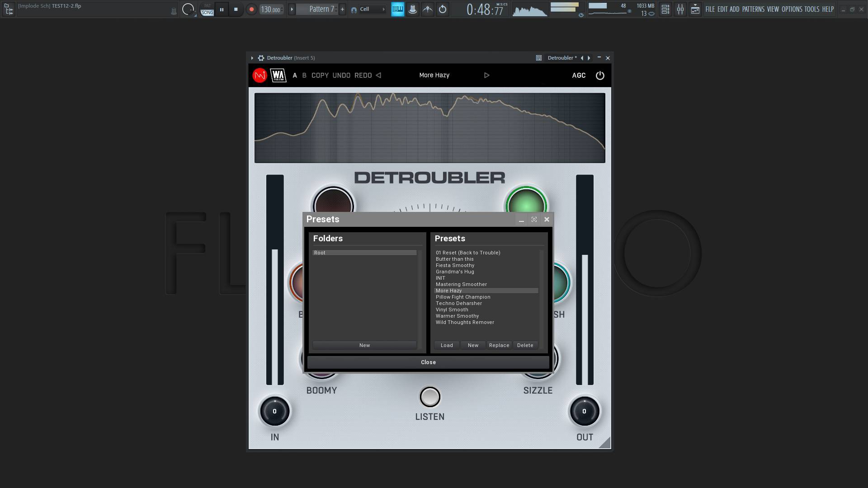Add a new pattern with plus button
The image size is (868, 488).
(x=342, y=9)
